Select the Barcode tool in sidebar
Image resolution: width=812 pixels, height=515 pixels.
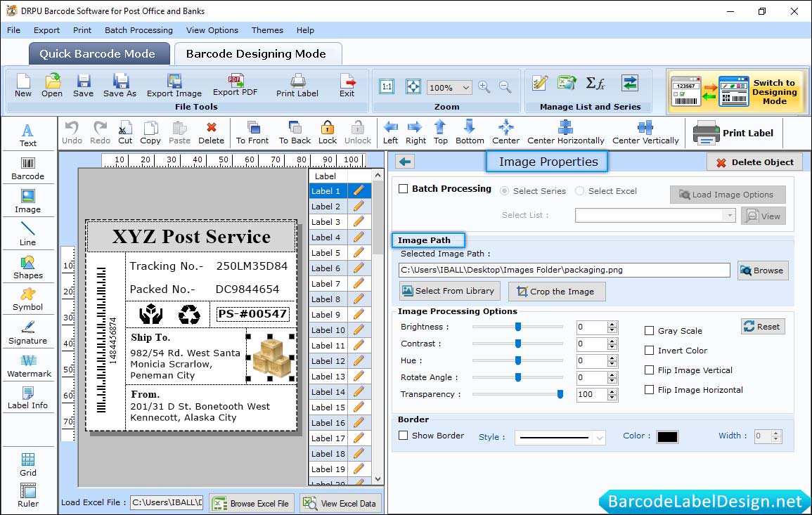point(27,167)
